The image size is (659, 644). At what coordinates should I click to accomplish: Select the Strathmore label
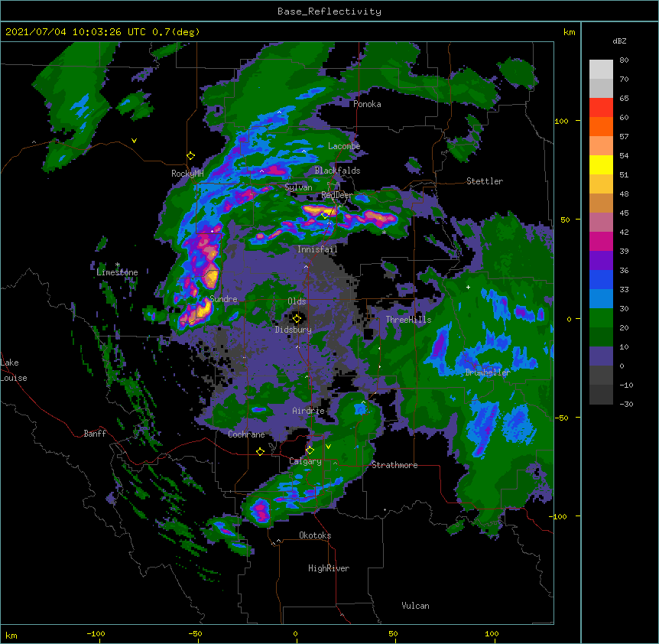coord(394,465)
